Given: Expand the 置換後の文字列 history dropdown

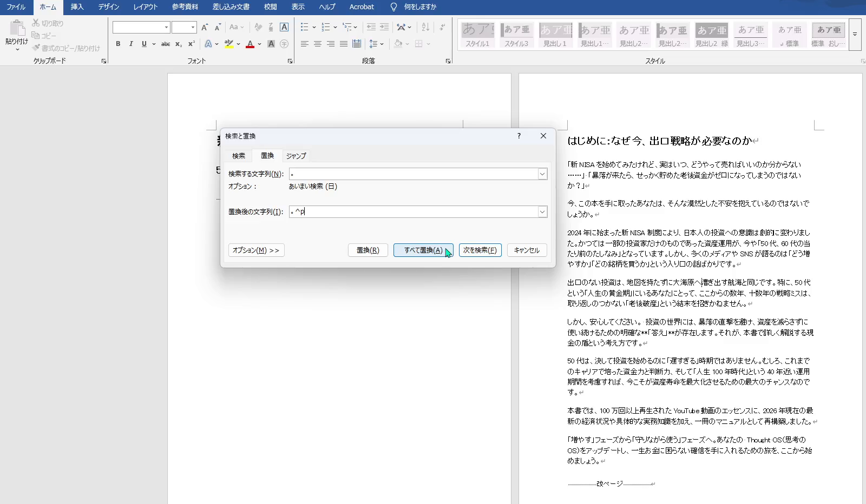Looking at the screenshot, I should [x=542, y=212].
